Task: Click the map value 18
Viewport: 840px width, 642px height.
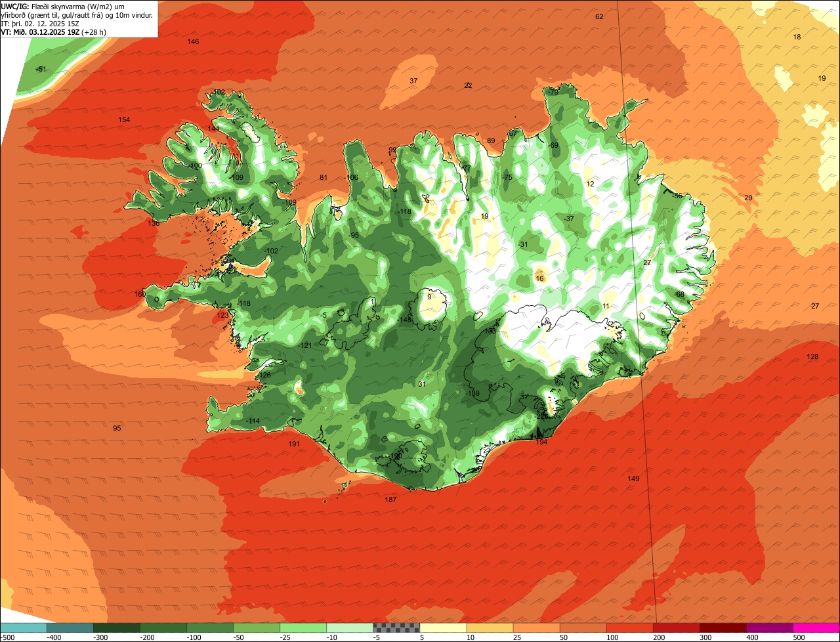Action: 797,37
